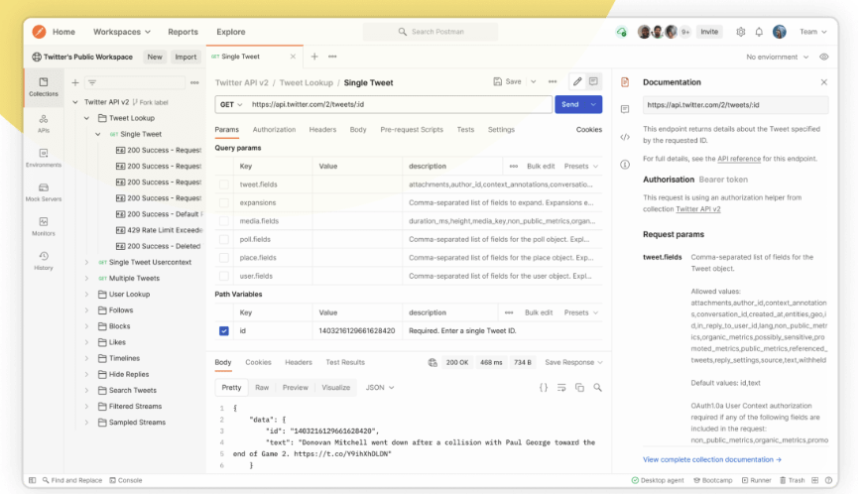This screenshot has height=494, width=868.
Task: Click the code snippet icon in right panel
Action: point(625,137)
